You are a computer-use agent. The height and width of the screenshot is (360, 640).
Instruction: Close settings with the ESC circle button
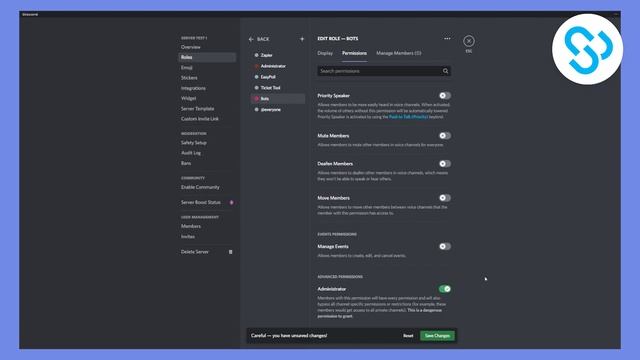(x=469, y=41)
